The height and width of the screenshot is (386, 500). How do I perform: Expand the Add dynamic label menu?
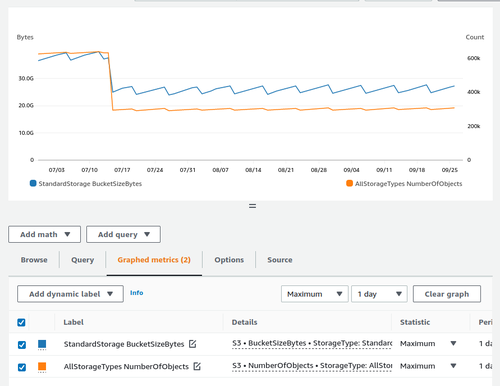point(70,294)
